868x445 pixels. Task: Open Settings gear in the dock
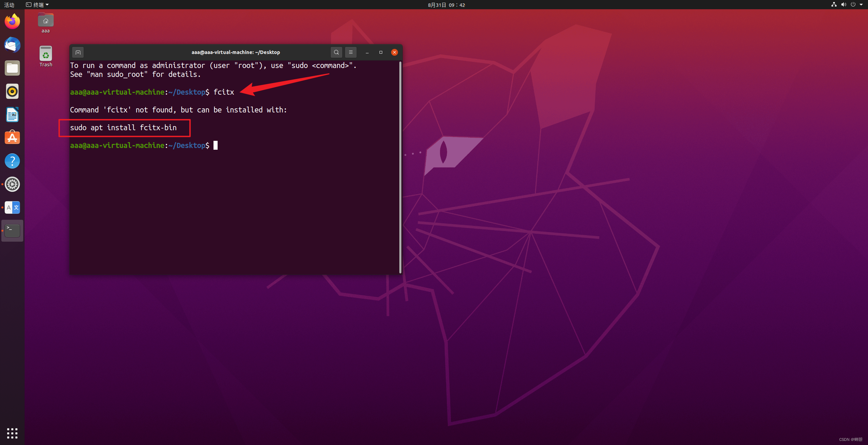tap(12, 184)
